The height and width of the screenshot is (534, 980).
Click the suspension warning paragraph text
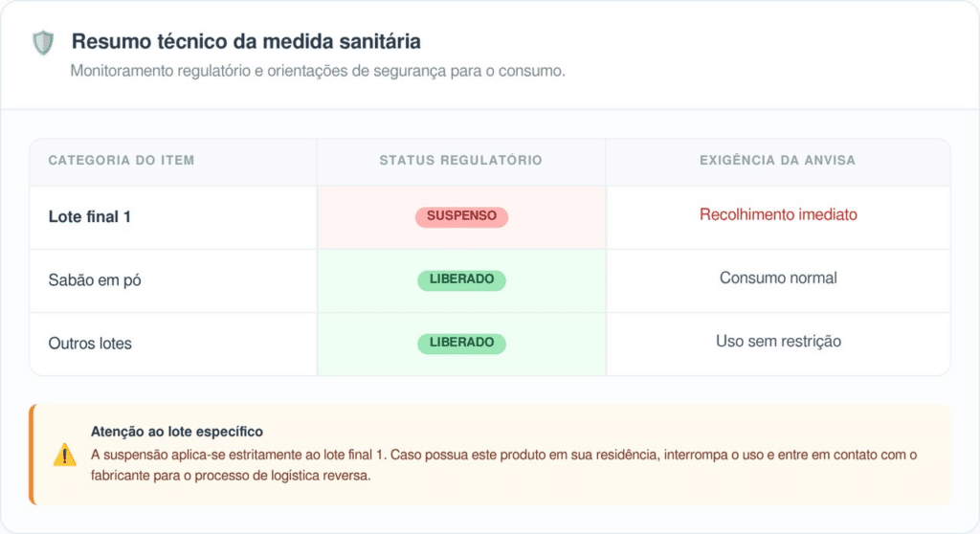(503, 464)
